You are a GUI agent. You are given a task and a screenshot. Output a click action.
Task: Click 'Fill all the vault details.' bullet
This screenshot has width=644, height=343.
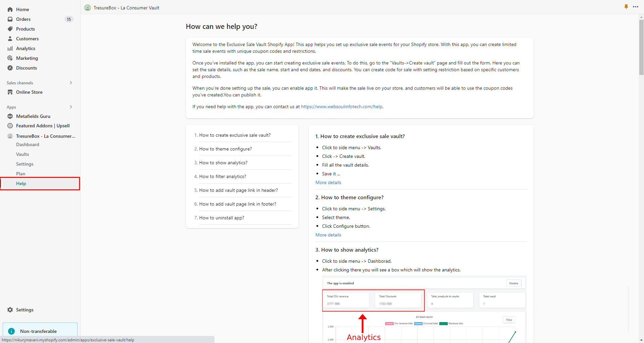pos(345,165)
